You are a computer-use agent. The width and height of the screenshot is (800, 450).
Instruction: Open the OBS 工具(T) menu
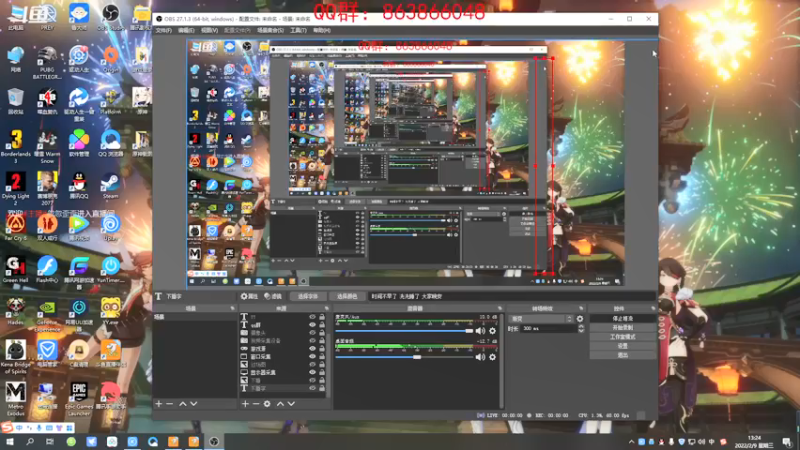point(298,31)
